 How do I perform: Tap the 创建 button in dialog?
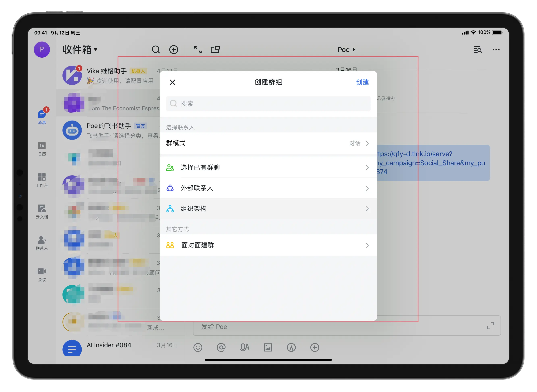tap(362, 82)
